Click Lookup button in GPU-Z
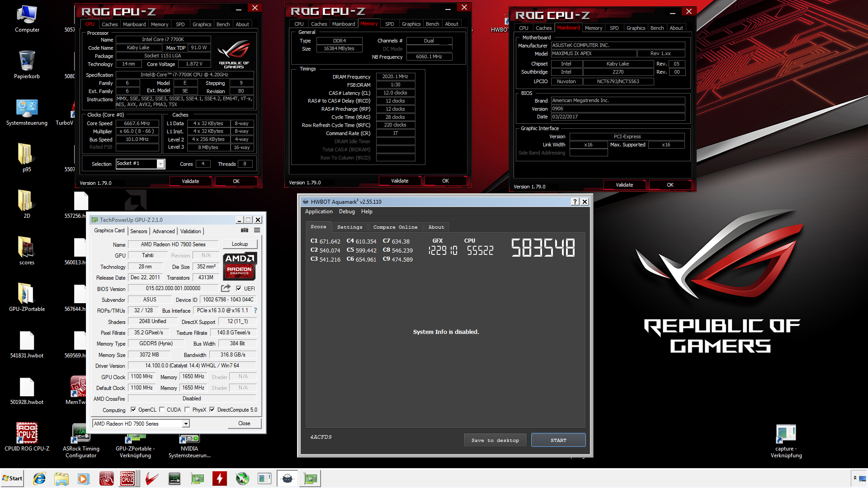Screen dimensions: 868x488 pyautogui.click(x=240, y=244)
